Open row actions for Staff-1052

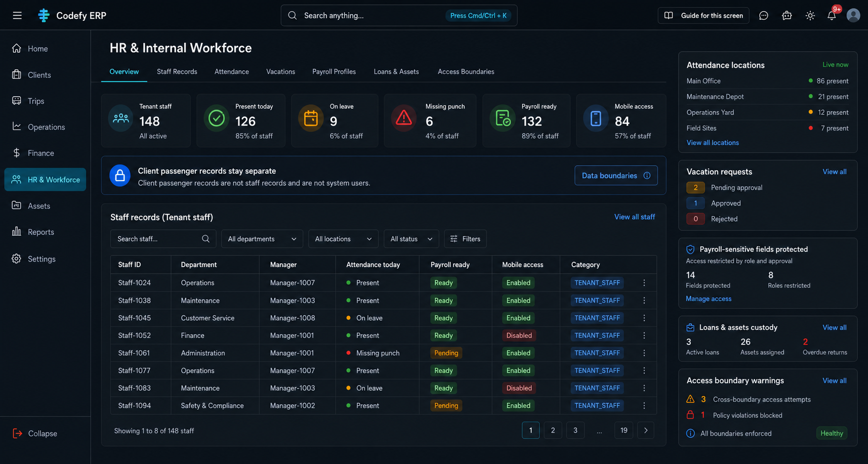[644, 335]
